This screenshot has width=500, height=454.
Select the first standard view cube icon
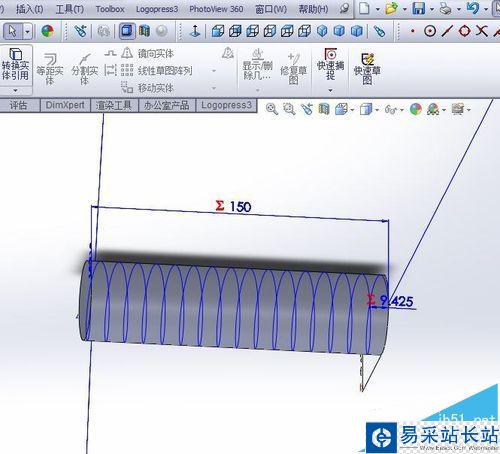[218, 32]
